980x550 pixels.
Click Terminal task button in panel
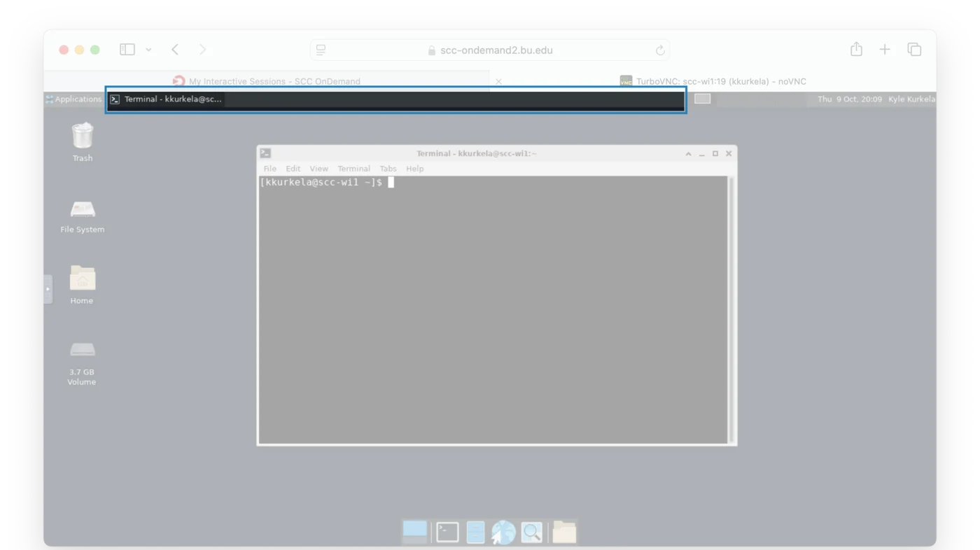point(166,99)
